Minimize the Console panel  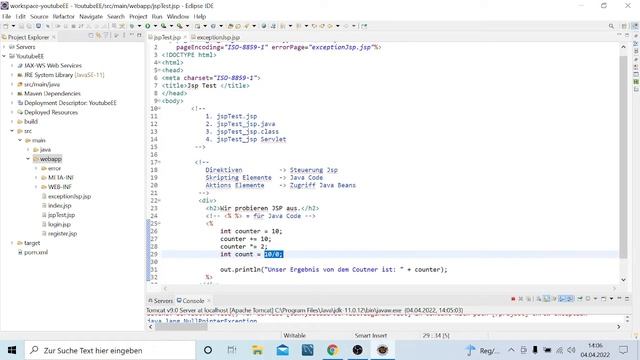tap(620, 299)
